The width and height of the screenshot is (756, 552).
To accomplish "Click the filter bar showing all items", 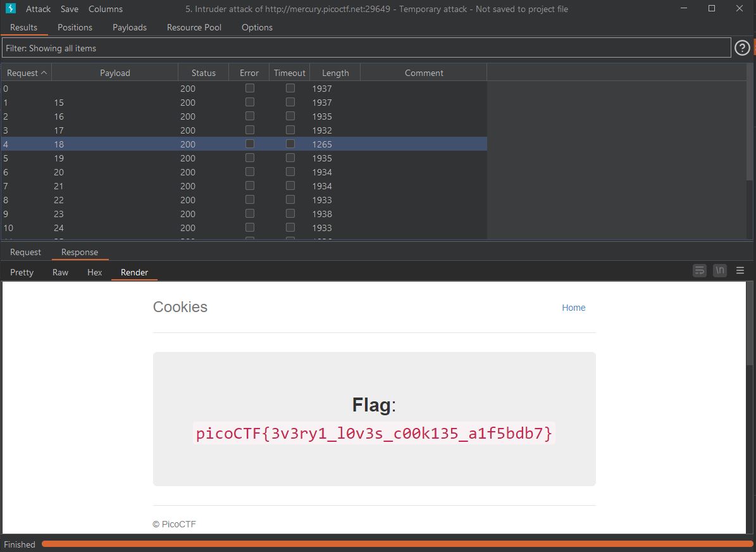I will coord(366,48).
